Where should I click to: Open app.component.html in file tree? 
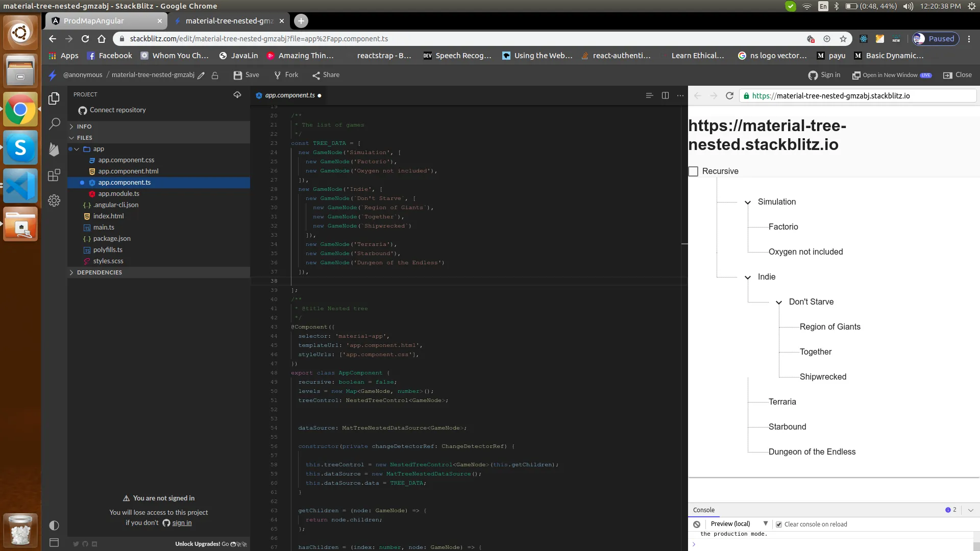click(128, 171)
